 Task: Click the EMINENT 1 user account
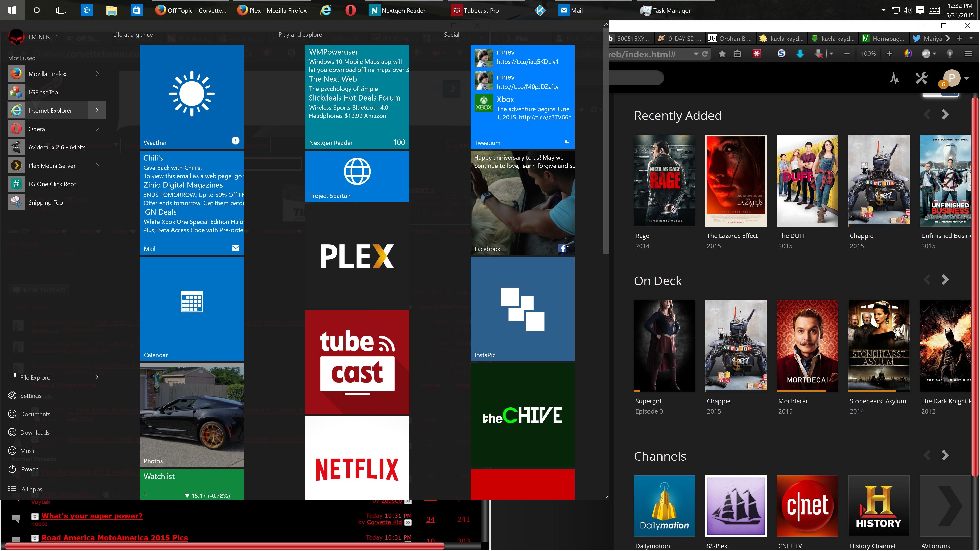[33, 37]
